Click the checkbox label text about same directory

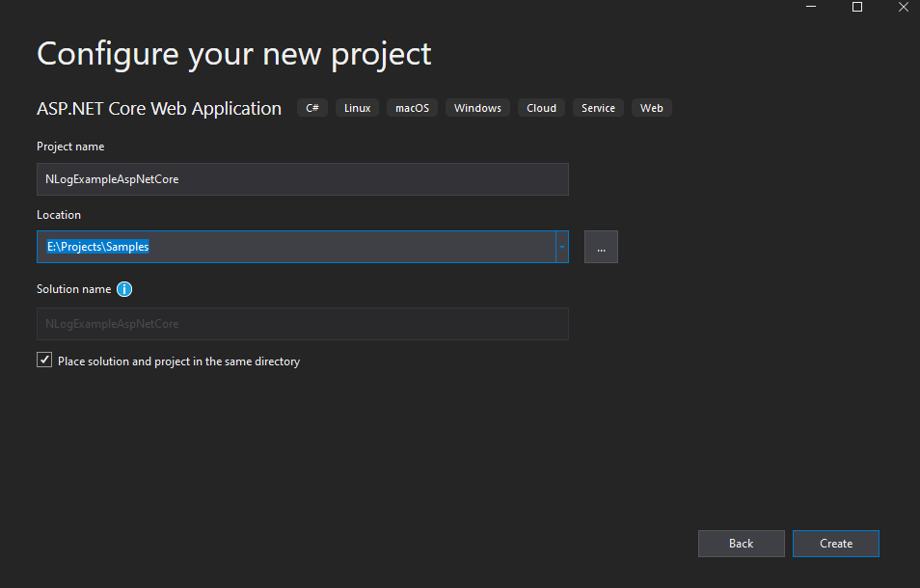coord(179,361)
